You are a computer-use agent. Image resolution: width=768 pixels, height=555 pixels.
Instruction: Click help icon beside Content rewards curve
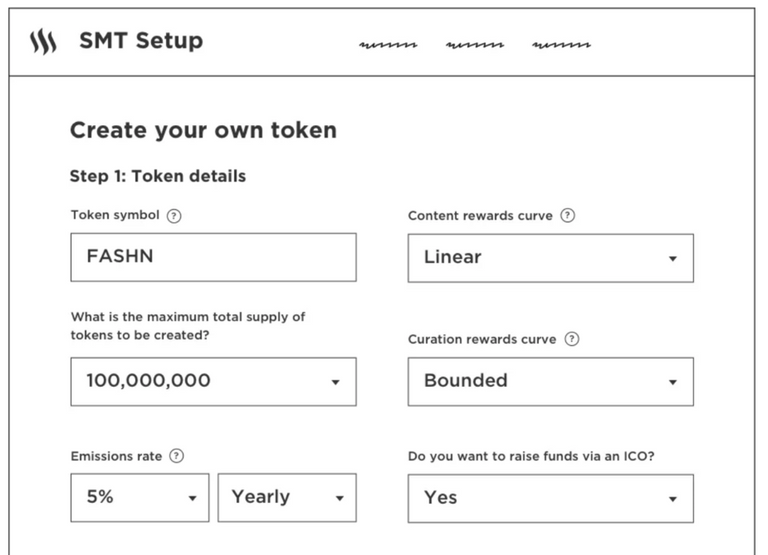pyautogui.click(x=568, y=216)
